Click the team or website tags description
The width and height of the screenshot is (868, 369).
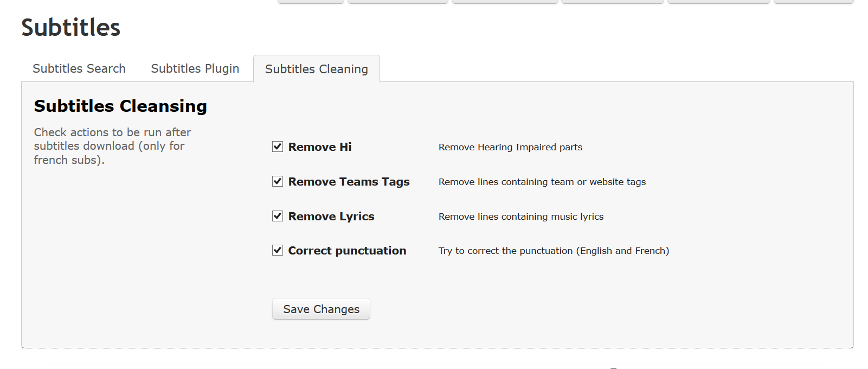tap(542, 182)
